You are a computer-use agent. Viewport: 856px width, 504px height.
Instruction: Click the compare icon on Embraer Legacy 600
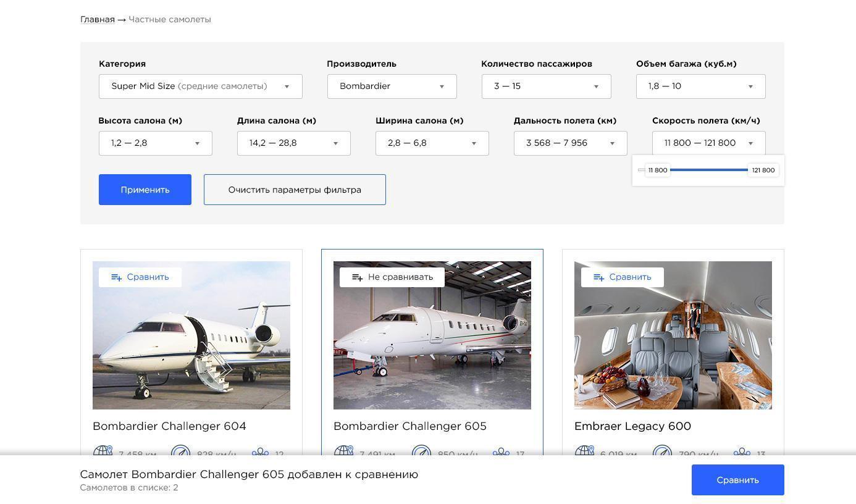pyautogui.click(x=598, y=277)
